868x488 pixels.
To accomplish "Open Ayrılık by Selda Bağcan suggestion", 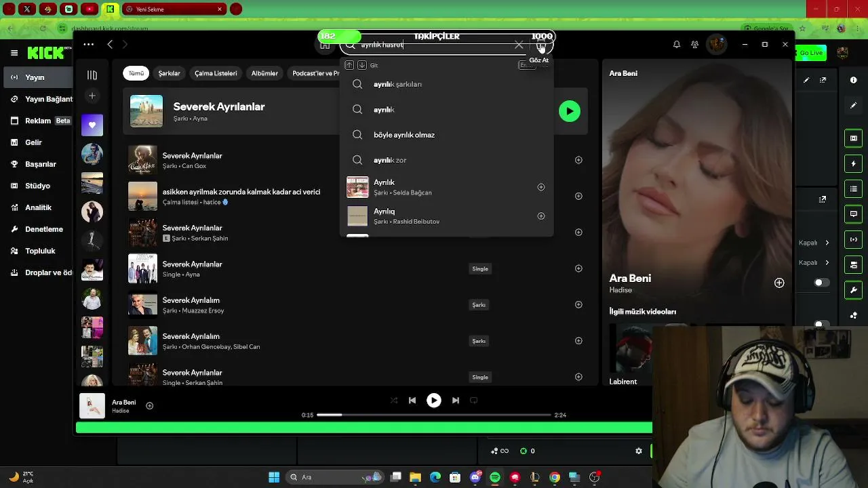I will coord(447,187).
